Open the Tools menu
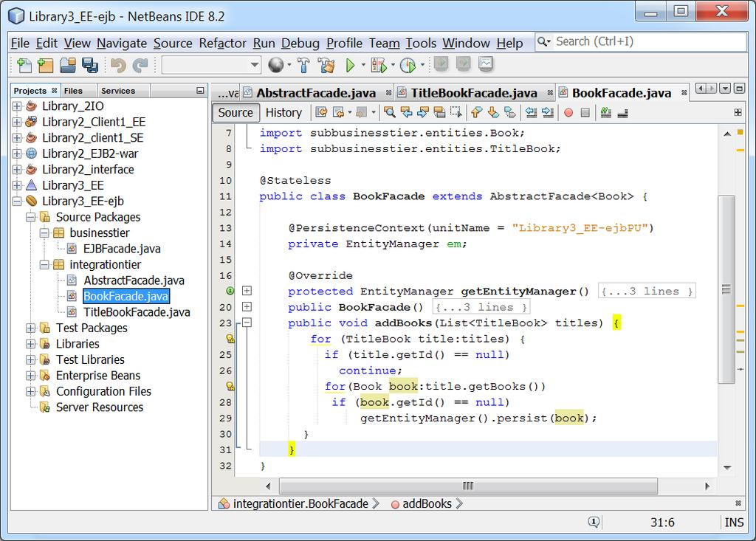Viewport: 756px width, 541px height. pyautogui.click(x=420, y=44)
